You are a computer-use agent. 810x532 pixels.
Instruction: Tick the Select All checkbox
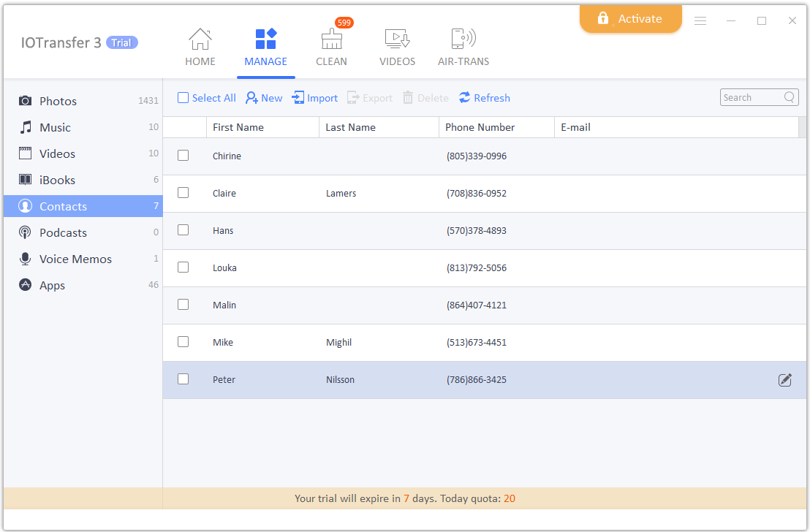183,98
